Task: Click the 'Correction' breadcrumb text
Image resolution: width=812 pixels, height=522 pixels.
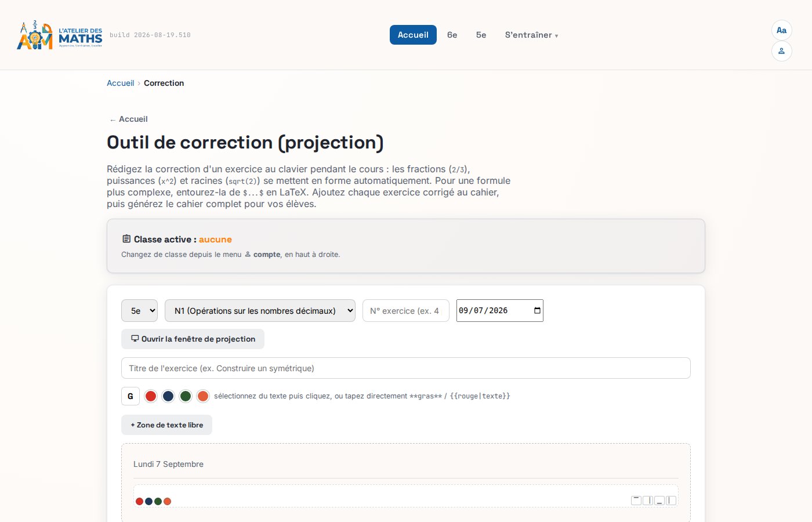Action: (x=164, y=83)
